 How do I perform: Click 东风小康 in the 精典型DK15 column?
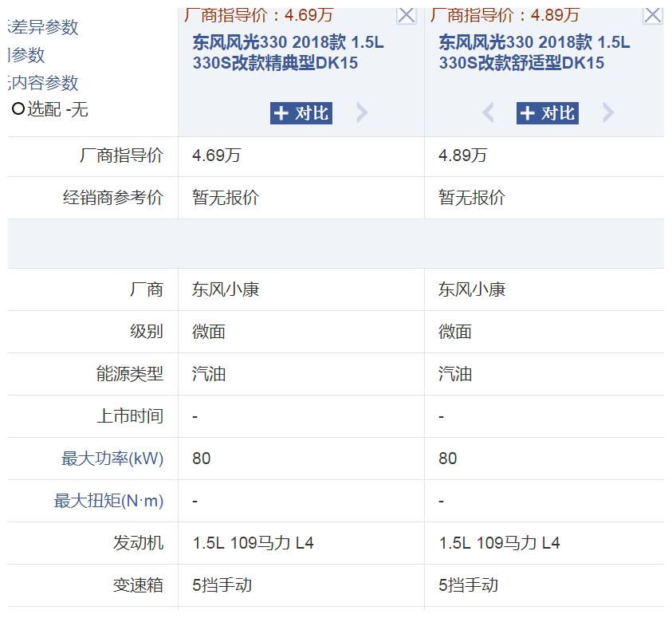(226, 289)
